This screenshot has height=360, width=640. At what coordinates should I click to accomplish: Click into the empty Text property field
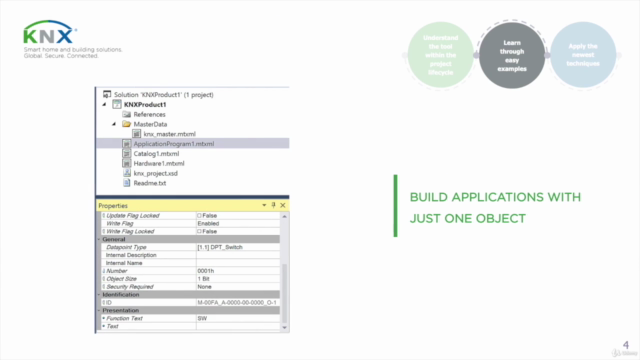238,326
